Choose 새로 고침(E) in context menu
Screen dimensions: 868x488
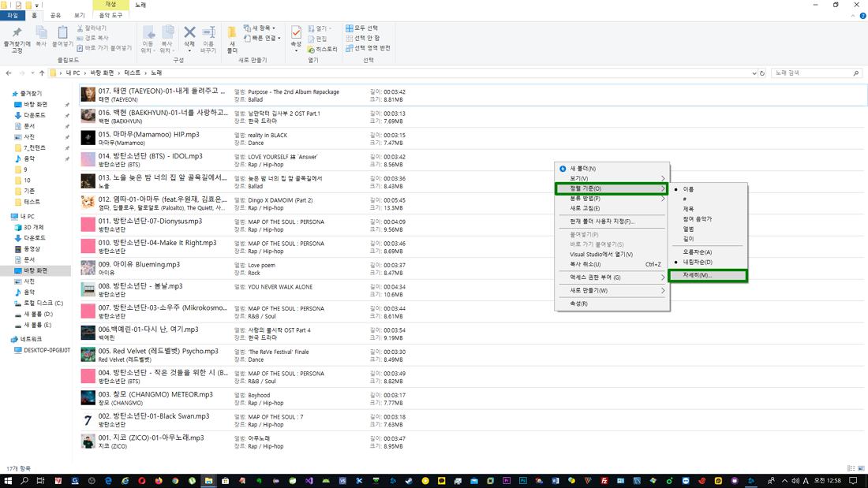coord(612,209)
